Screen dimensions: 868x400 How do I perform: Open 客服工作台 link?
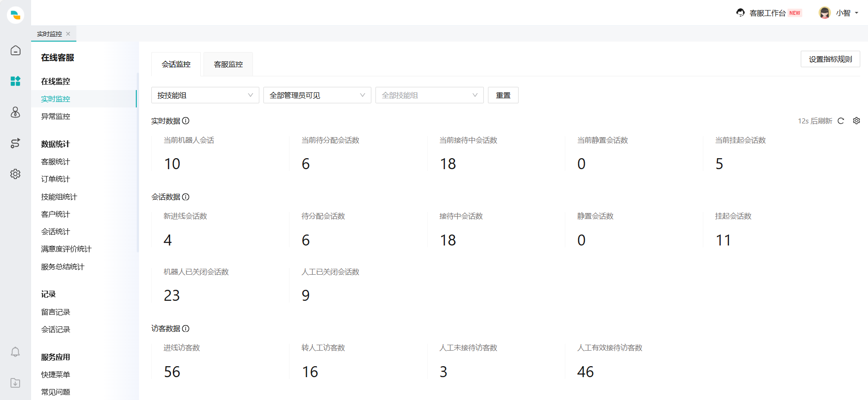[x=767, y=13]
